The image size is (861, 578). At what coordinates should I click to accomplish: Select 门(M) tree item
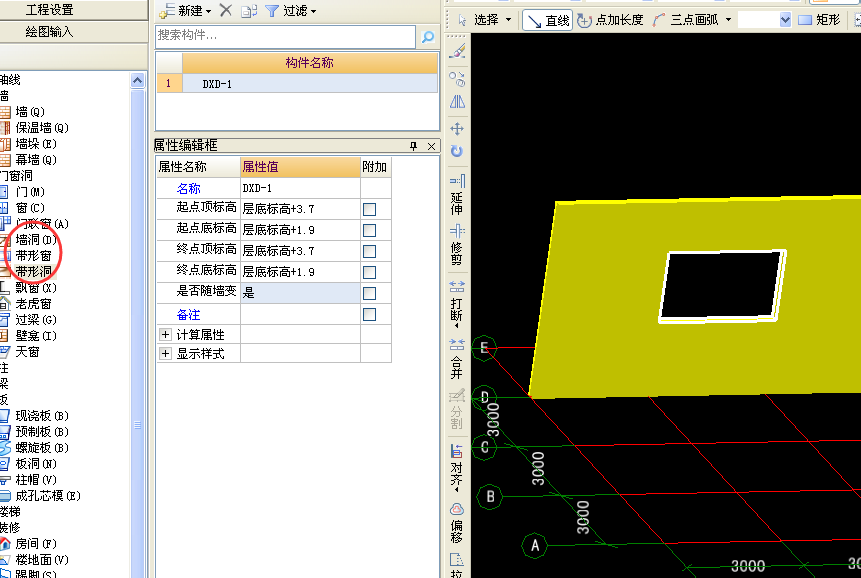tap(30, 192)
